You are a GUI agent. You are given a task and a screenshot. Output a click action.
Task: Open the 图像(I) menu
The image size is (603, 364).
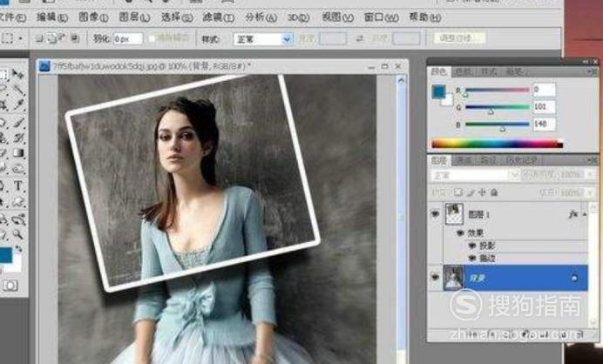93,17
